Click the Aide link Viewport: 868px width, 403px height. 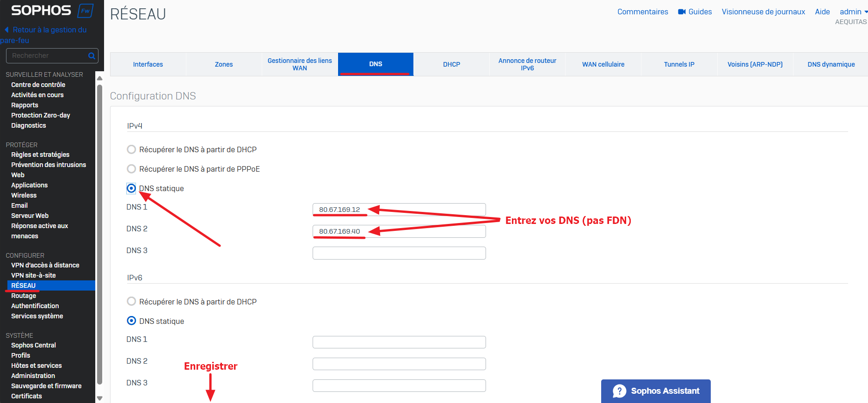[x=822, y=12]
